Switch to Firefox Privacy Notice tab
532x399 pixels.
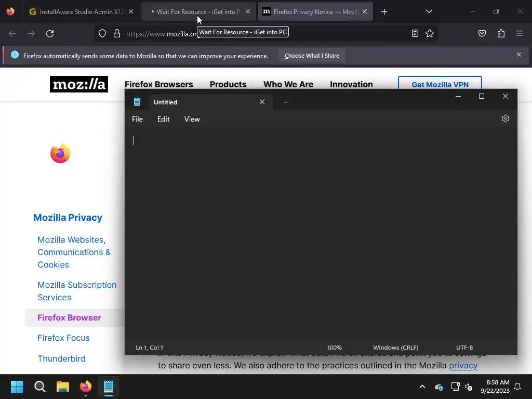click(315, 11)
